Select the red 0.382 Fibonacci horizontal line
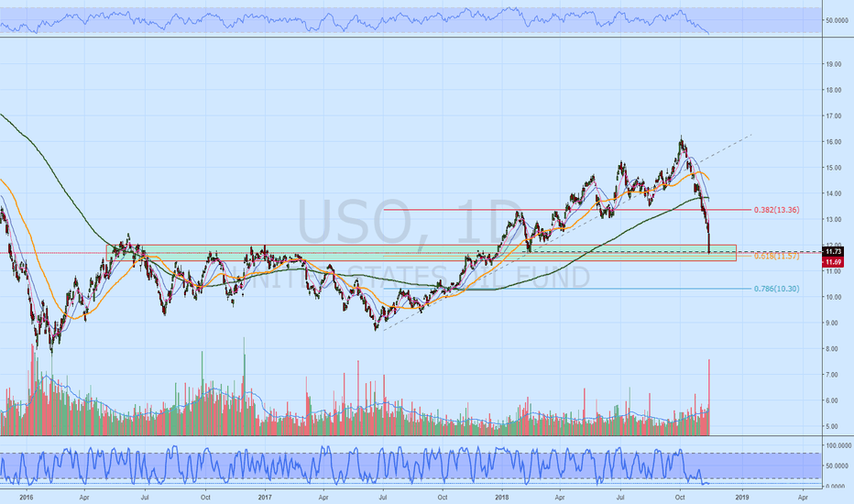This screenshot has height=504, width=854. click(567, 210)
